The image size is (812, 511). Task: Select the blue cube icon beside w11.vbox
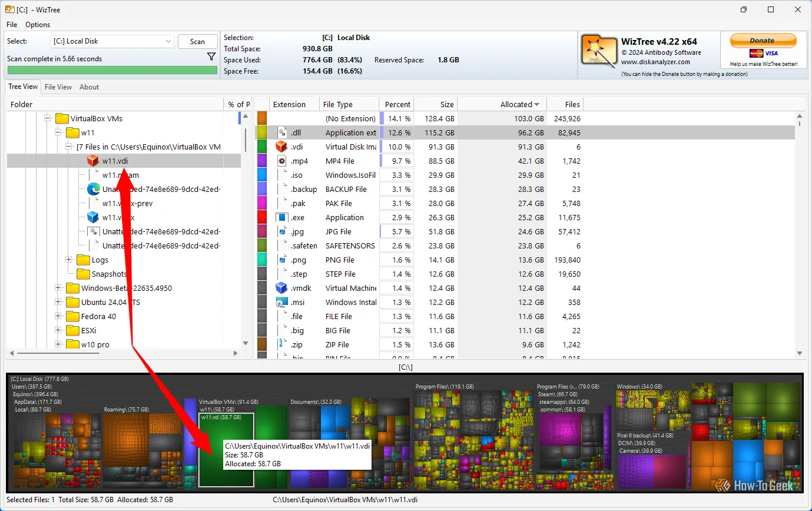tap(92, 217)
